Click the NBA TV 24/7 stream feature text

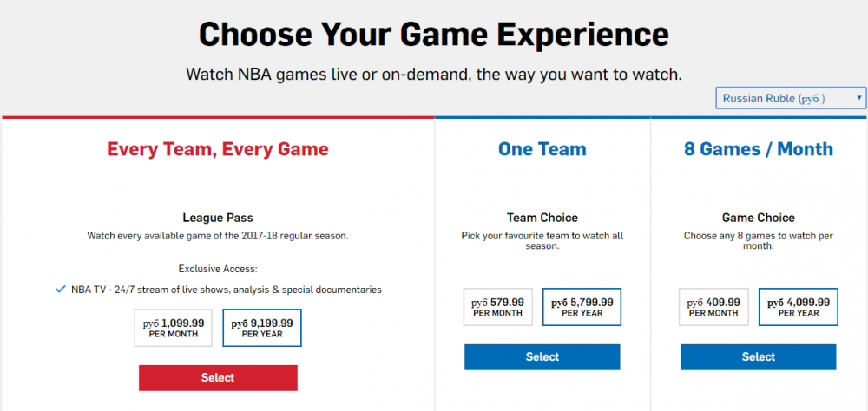pyautogui.click(x=227, y=290)
